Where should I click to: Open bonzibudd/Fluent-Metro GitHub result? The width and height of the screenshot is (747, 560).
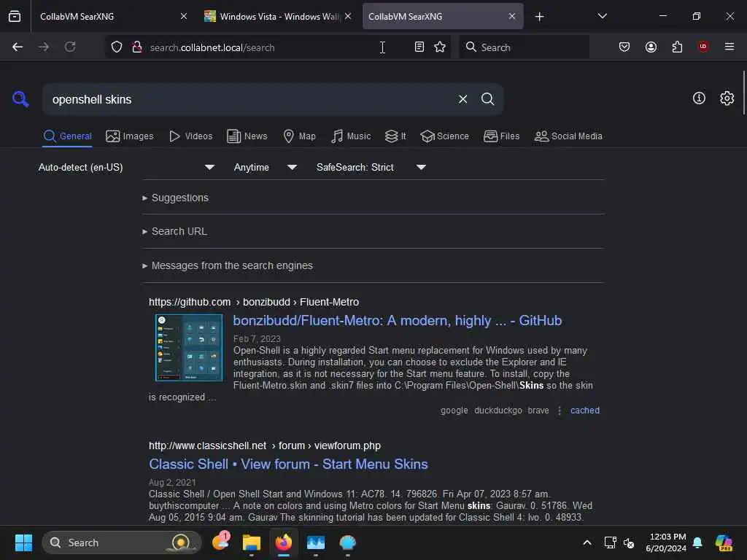click(398, 321)
